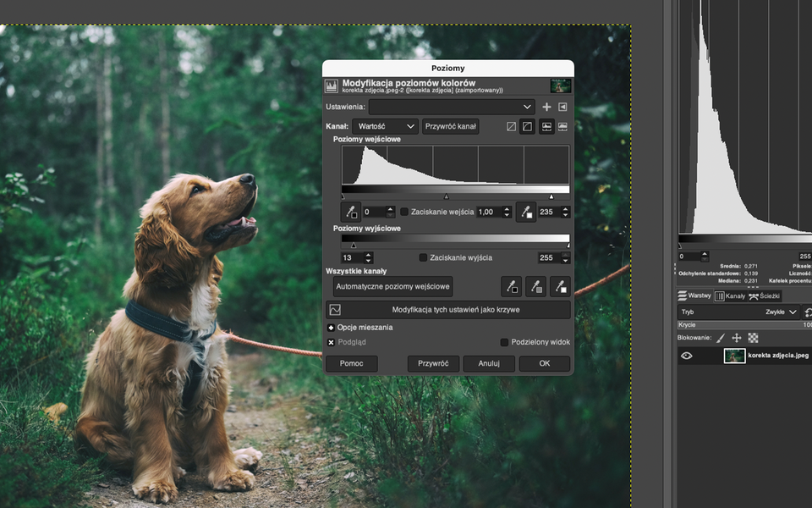The width and height of the screenshot is (812, 508).
Task: Open the Ustawienia presets dropdown
Action: (x=452, y=107)
